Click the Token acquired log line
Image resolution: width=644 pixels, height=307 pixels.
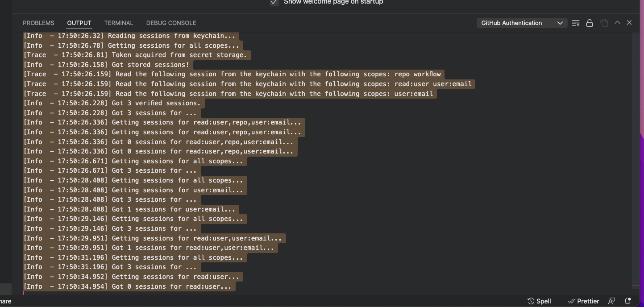pyautogui.click(x=137, y=54)
